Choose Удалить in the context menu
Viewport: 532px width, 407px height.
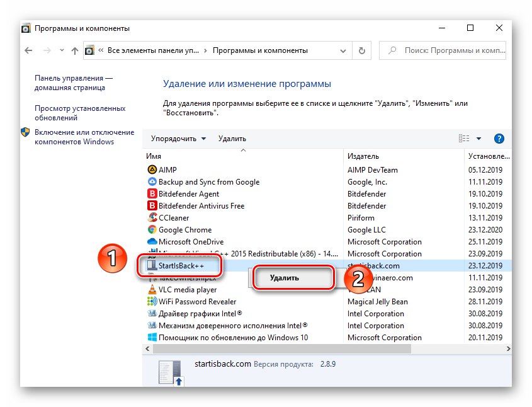(x=285, y=278)
